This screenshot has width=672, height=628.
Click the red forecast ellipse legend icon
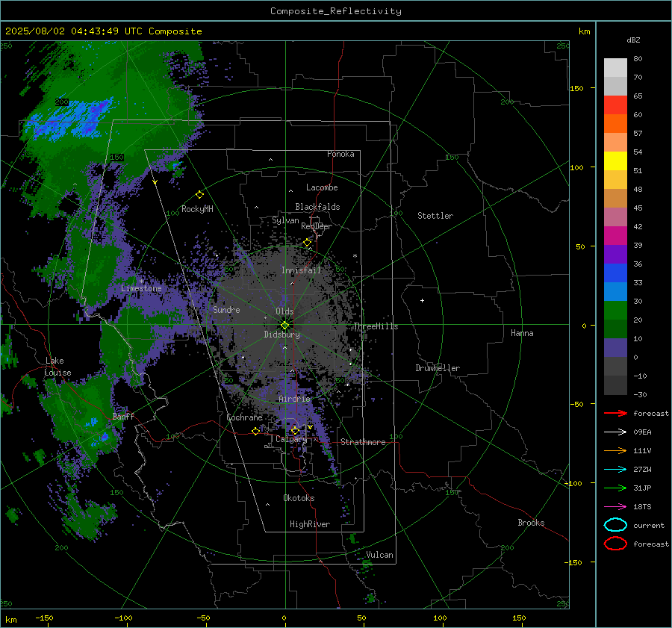(x=615, y=544)
